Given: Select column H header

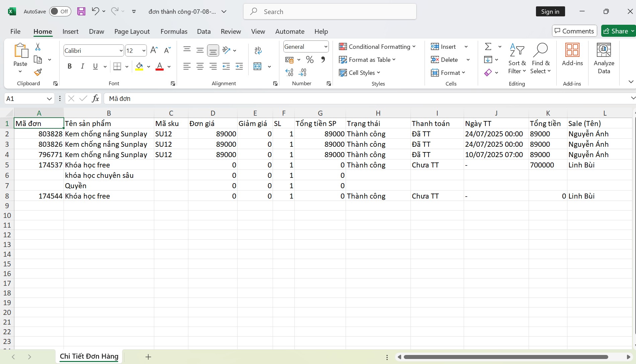Looking at the screenshot, I should (378, 113).
